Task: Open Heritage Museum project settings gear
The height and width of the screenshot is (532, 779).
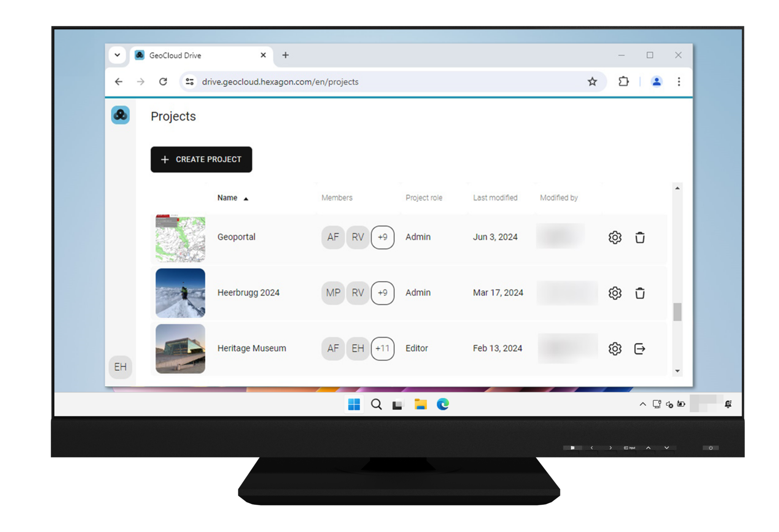Action: tap(615, 348)
